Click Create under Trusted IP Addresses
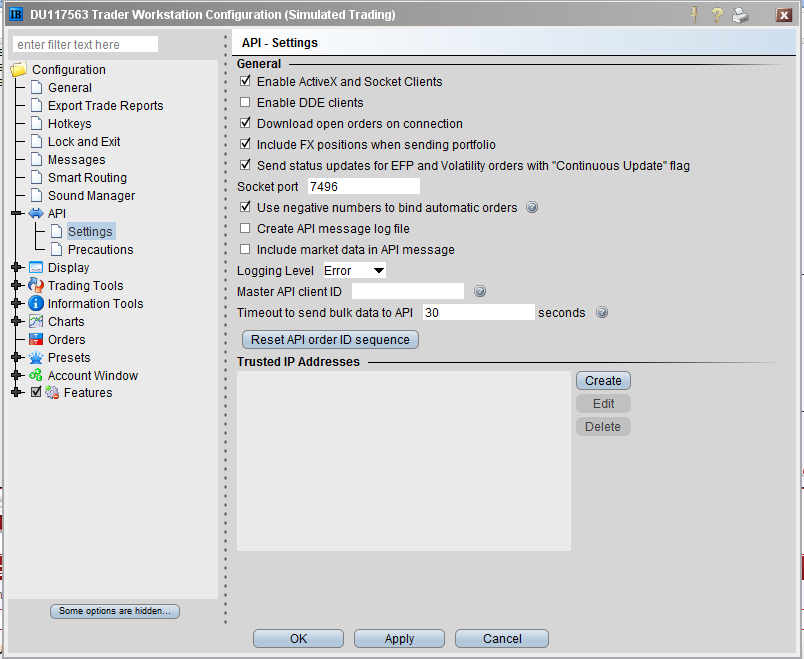Image resolution: width=804 pixels, height=659 pixels. coord(603,381)
